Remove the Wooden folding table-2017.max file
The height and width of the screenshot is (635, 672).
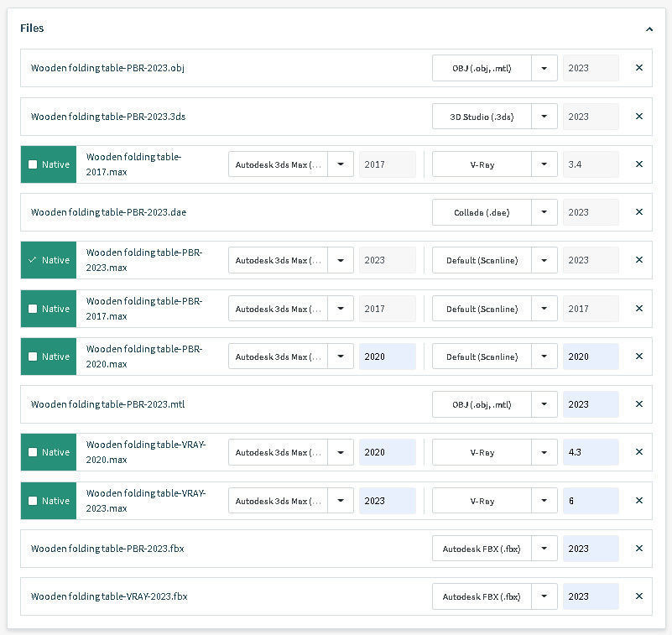point(638,164)
